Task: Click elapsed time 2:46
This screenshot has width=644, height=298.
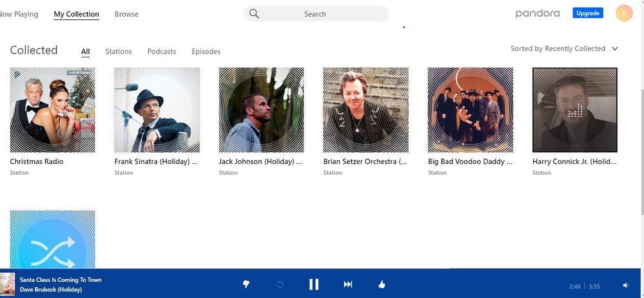Action: pyautogui.click(x=574, y=286)
